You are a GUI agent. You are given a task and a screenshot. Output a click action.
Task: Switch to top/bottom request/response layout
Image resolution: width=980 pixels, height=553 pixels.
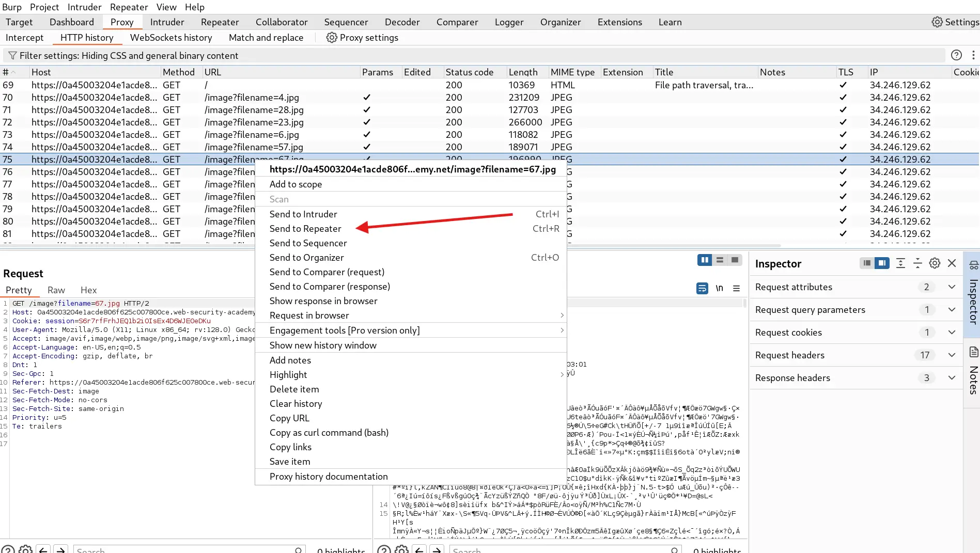(x=720, y=260)
